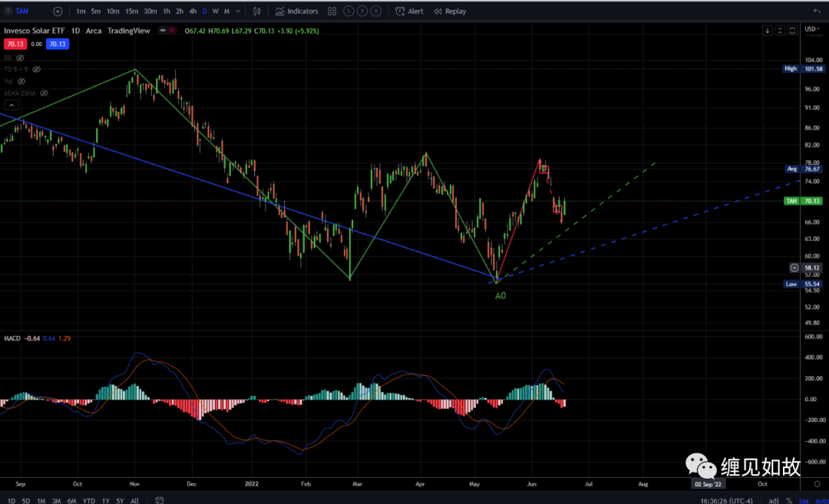The height and width of the screenshot is (504, 829).
Task: Open the candlestick chart type selector
Action: pos(257,11)
